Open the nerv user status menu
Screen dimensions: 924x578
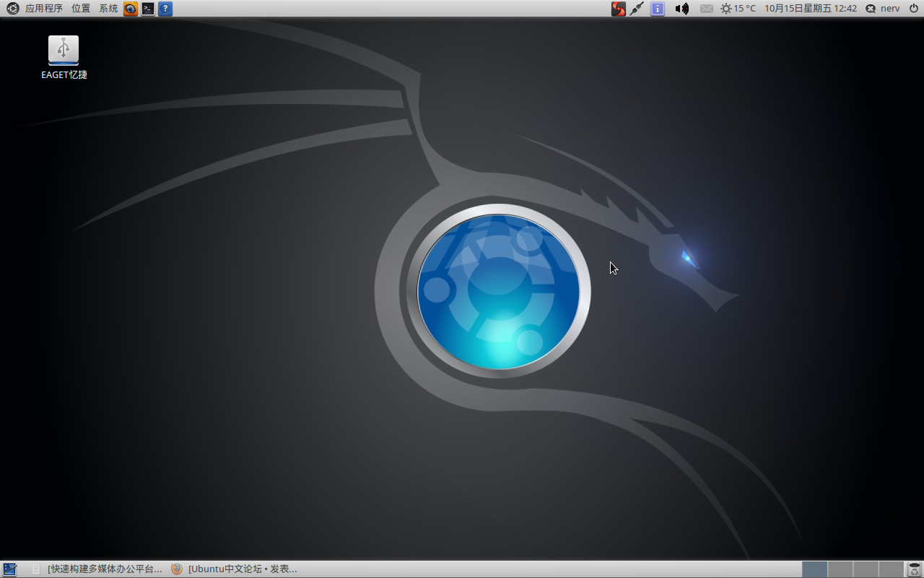click(x=883, y=9)
